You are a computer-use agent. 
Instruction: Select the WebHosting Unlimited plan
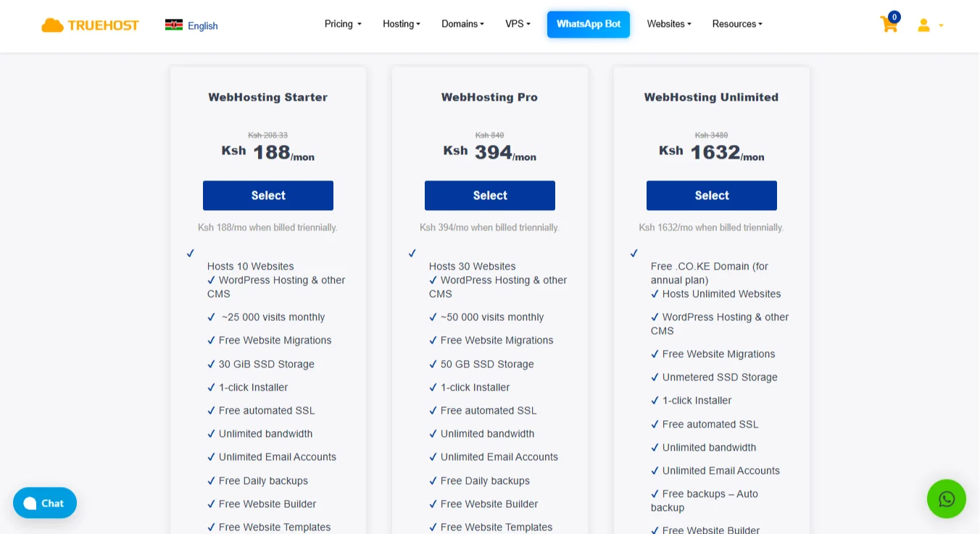712,196
